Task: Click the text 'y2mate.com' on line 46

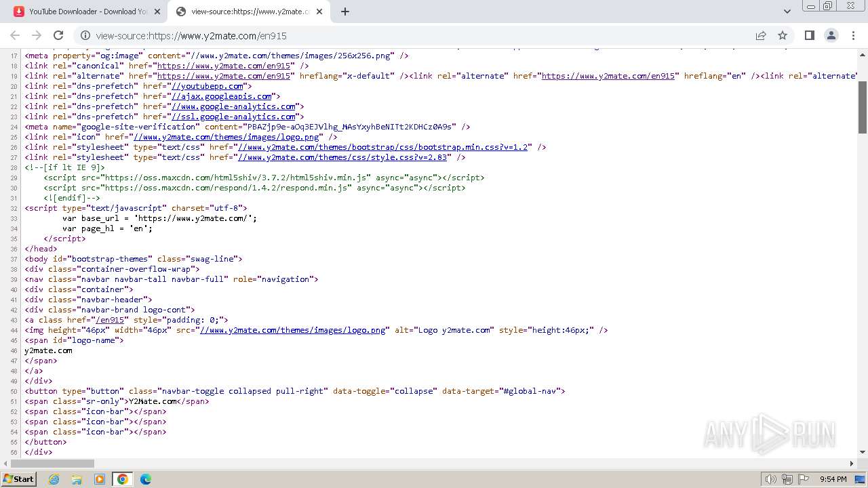Action: click(x=48, y=350)
